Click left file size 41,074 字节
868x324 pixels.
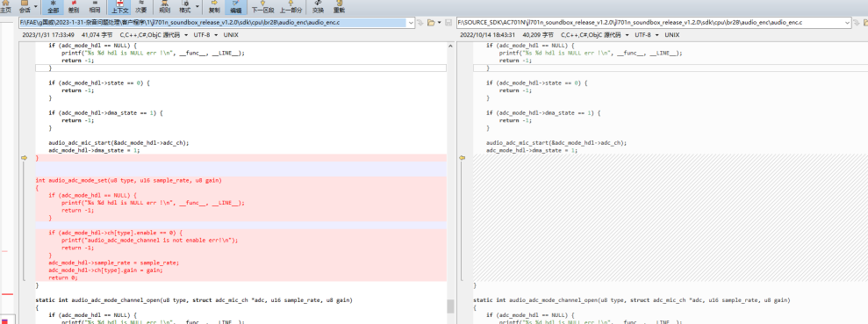point(97,34)
